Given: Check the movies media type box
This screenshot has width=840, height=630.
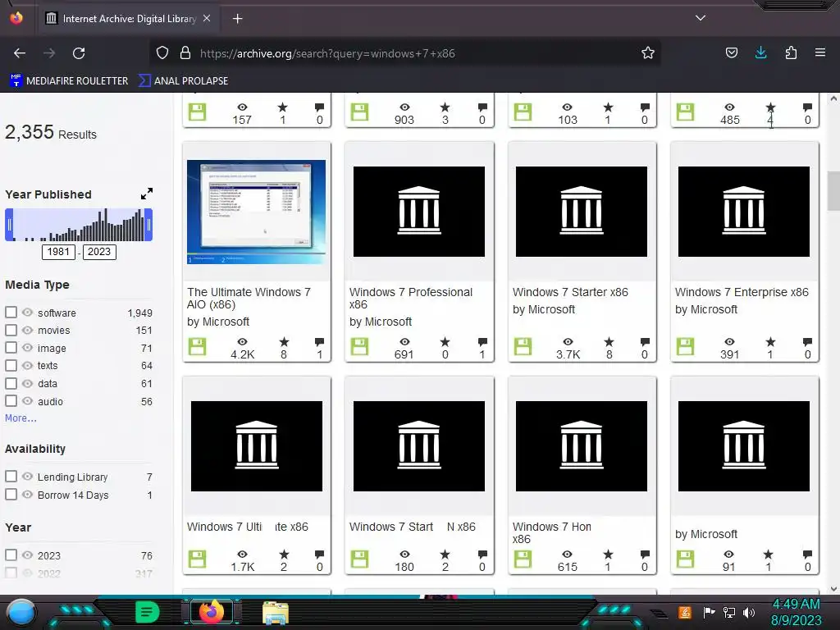Looking at the screenshot, I should tap(11, 330).
